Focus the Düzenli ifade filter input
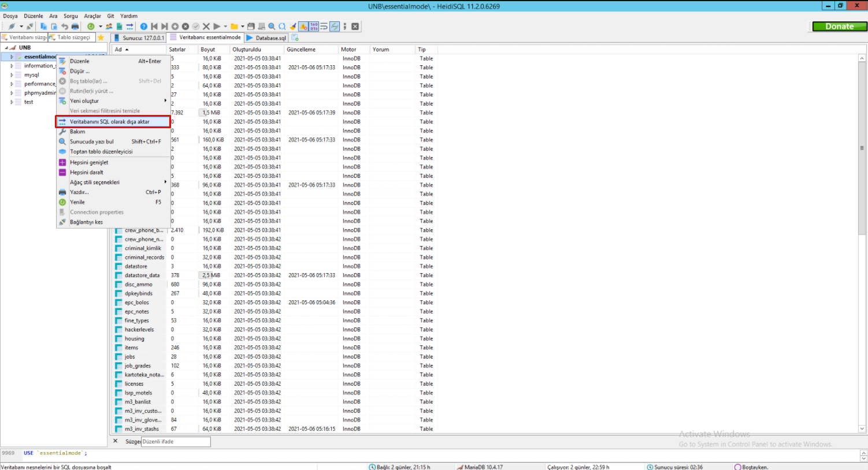 [176, 442]
